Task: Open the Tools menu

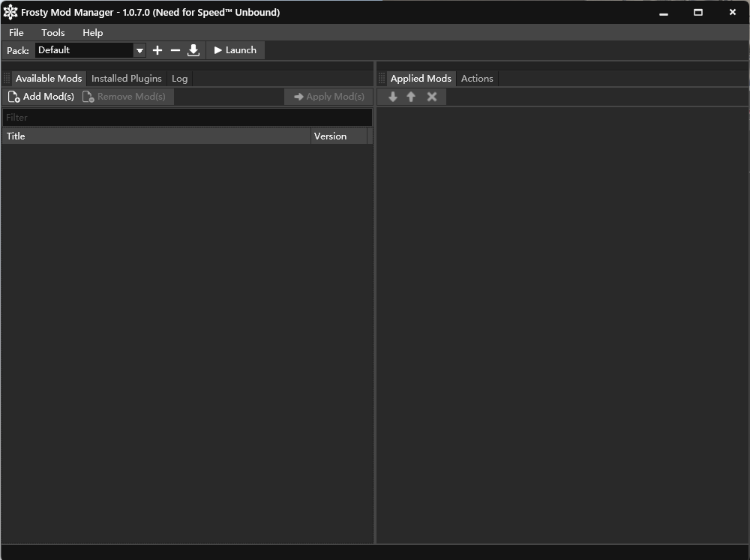Action: 53,32
